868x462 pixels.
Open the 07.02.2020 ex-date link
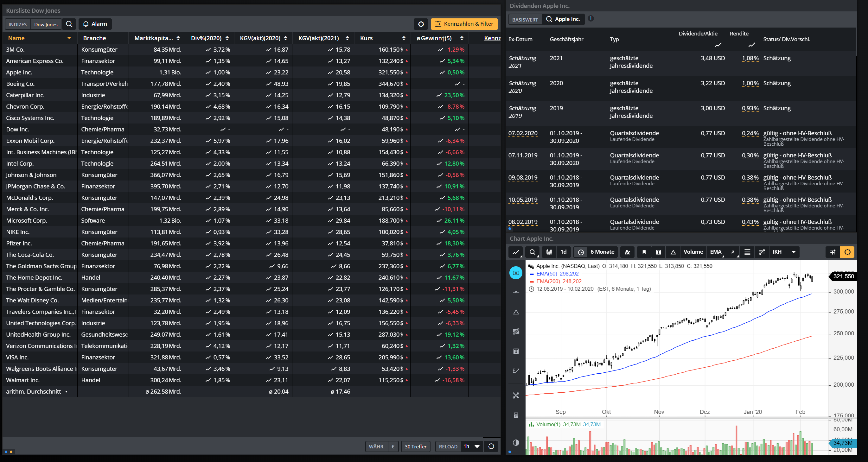point(523,133)
